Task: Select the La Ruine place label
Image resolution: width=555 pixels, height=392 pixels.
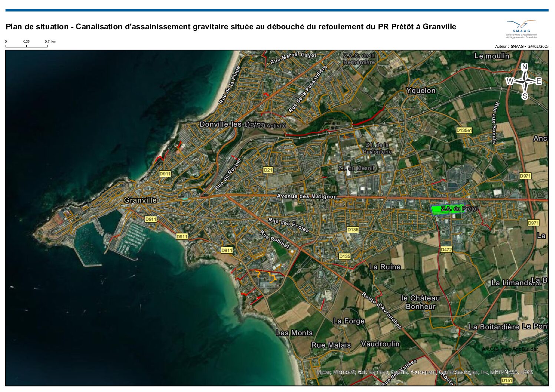Action: (x=384, y=267)
